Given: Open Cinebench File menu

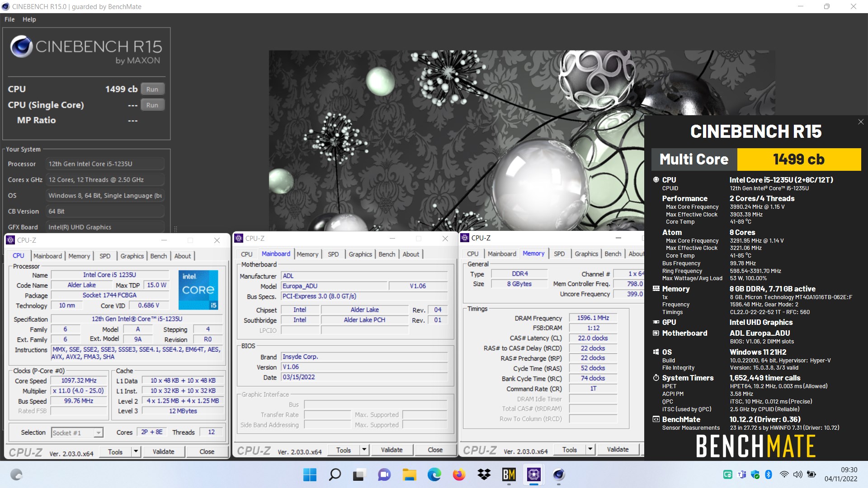Looking at the screenshot, I should [9, 19].
